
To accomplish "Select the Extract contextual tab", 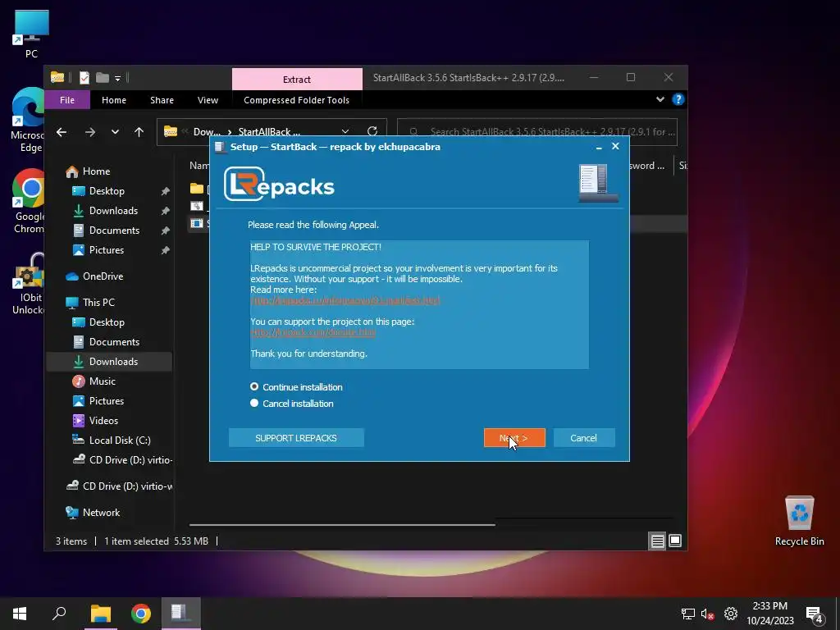I will tap(297, 80).
